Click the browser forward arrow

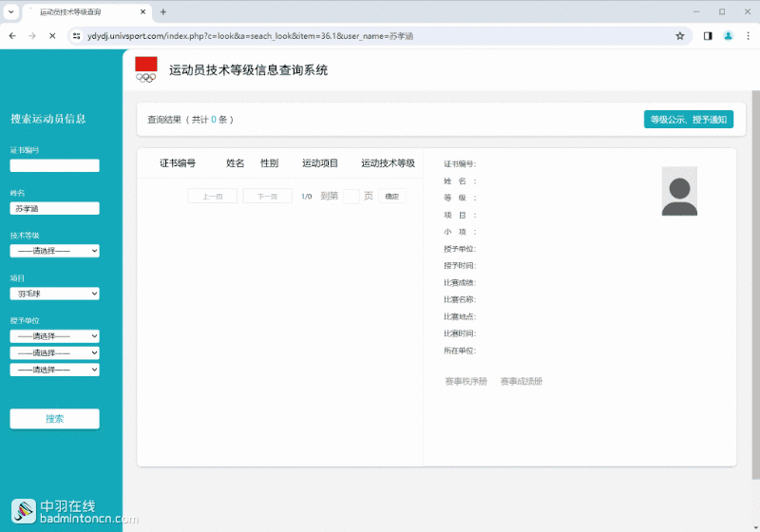click(x=32, y=36)
